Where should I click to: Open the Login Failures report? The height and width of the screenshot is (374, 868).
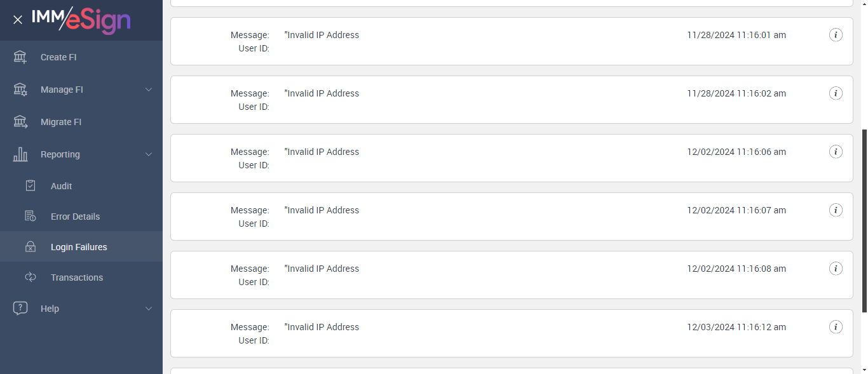79,247
